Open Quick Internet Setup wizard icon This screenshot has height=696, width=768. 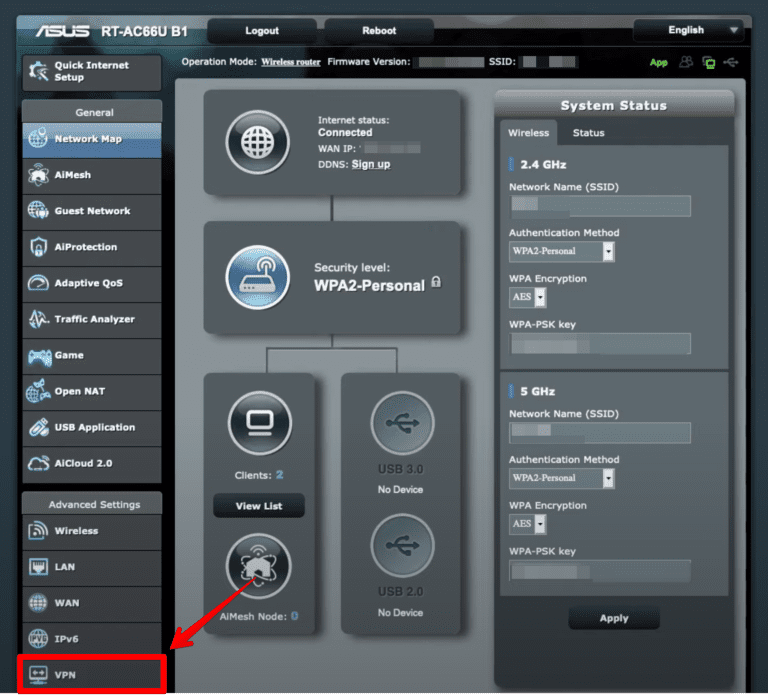38,72
